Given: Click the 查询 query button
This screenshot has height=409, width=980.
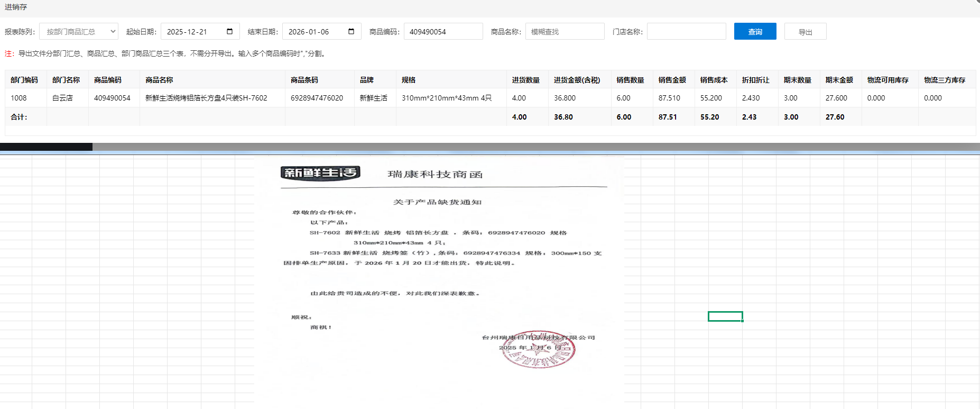Looking at the screenshot, I should coord(755,32).
